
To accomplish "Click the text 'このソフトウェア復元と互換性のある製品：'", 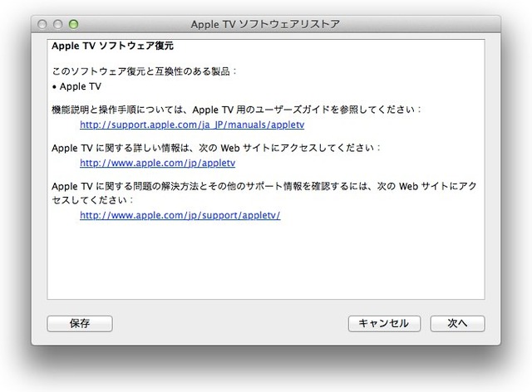I will [x=144, y=71].
